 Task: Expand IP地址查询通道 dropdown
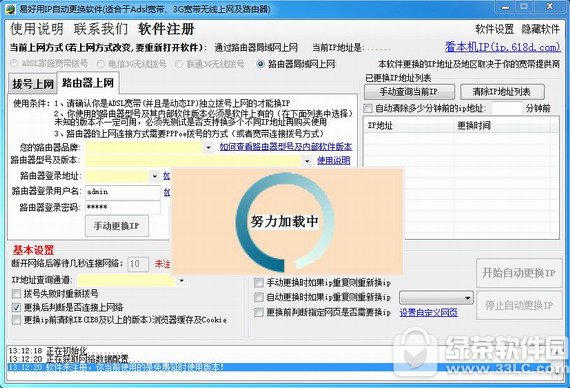pos(182,280)
